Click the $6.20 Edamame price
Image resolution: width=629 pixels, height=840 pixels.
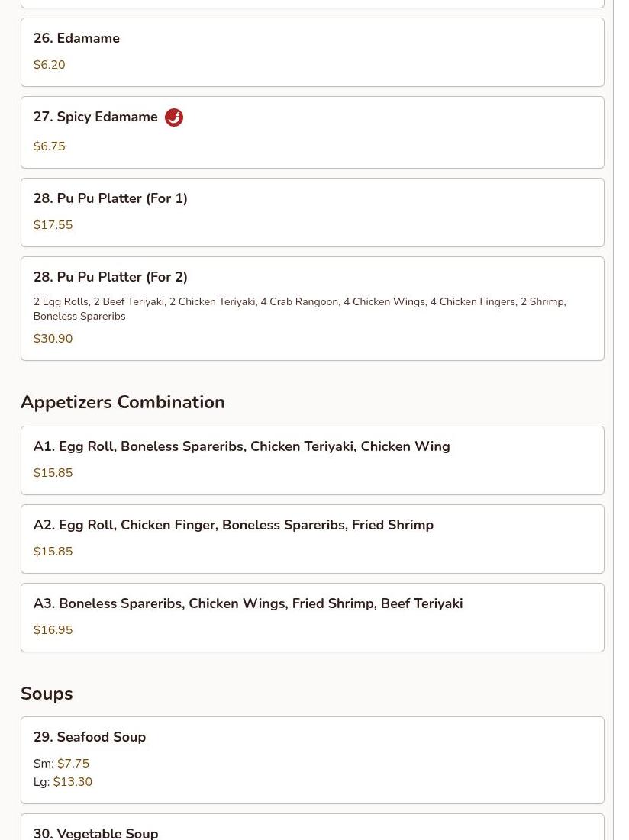tap(50, 64)
